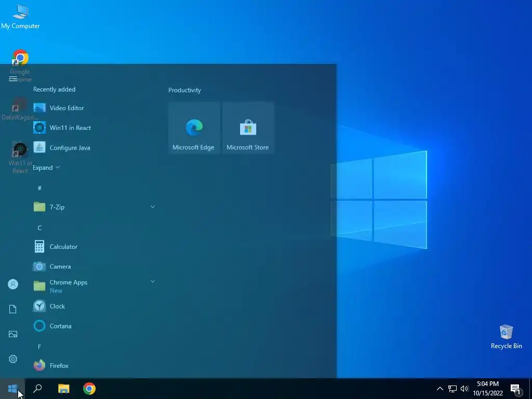
Task: Launch Google Chrome from the taskbar
Action: (x=89, y=389)
